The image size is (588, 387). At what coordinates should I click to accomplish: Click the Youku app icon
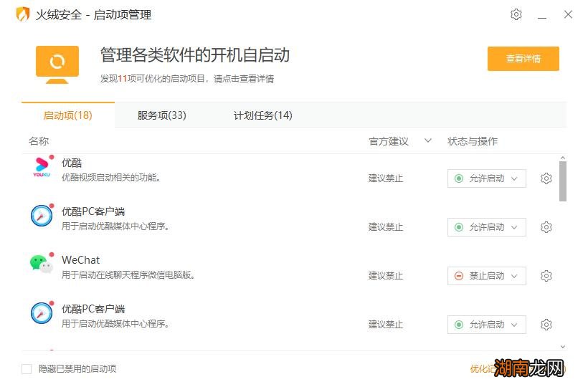tap(42, 167)
